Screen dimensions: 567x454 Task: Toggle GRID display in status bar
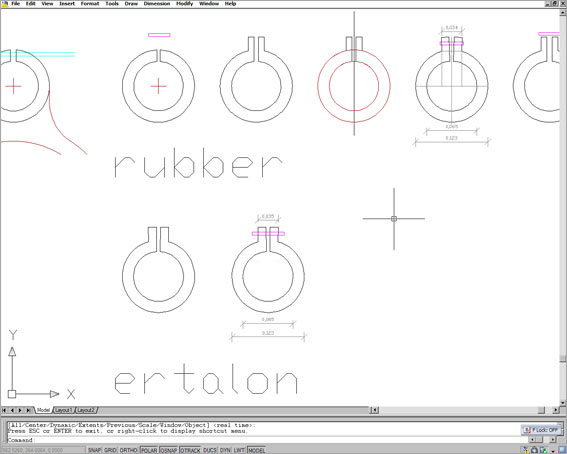click(x=110, y=450)
